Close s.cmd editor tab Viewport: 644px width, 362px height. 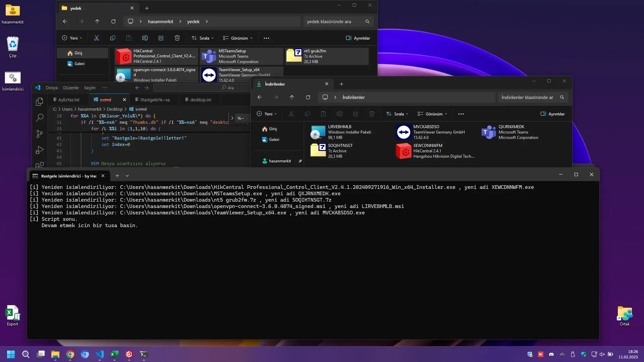coord(125,100)
